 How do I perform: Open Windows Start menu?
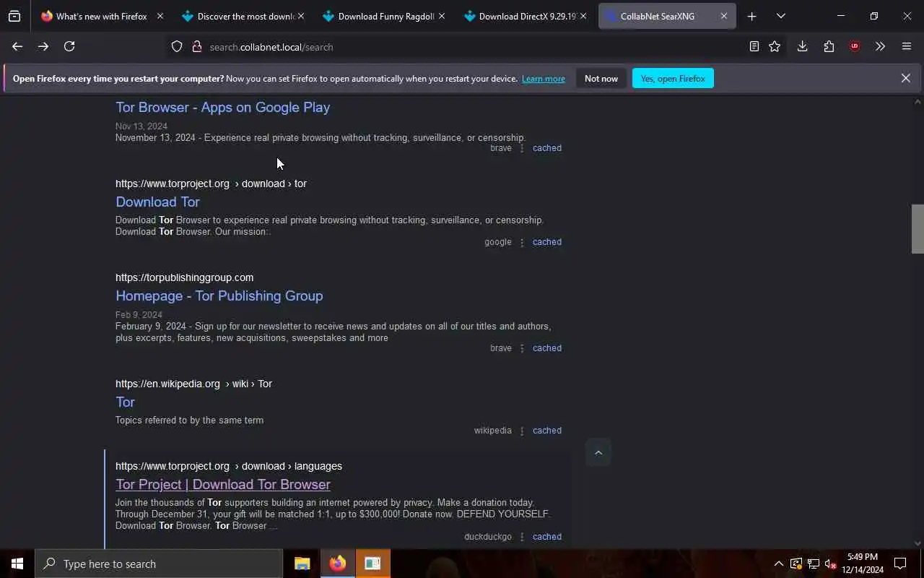[x=17, y=564]
